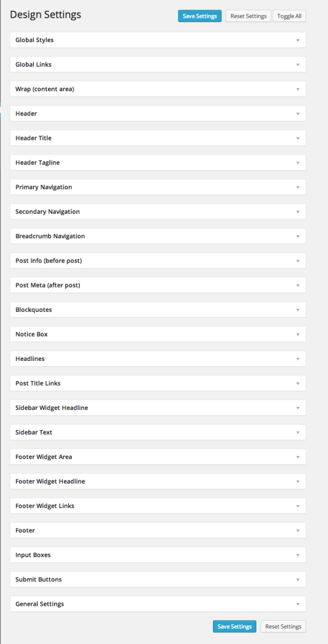Screen dimensions: 328x644
Task: Click the bottom Reset Settings button
Action: pyautogui.click(x=283, y=626)
